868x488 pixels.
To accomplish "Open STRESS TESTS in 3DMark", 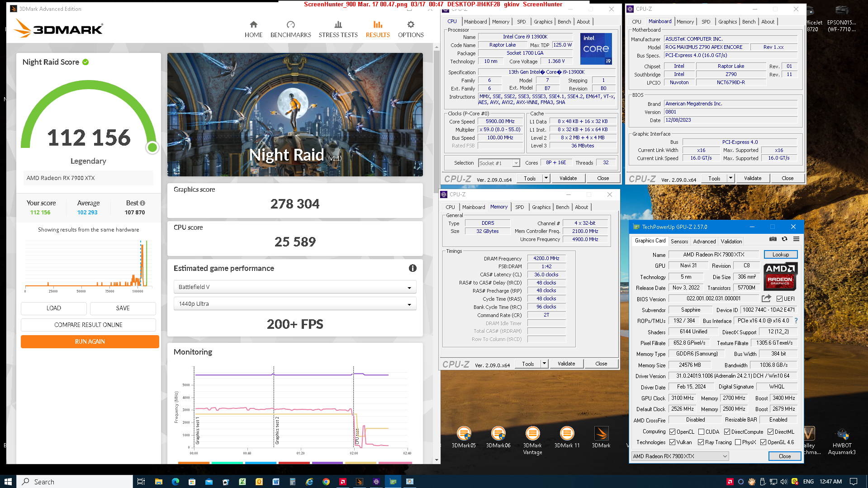I will pyautogui.click(x=338, y=29).
